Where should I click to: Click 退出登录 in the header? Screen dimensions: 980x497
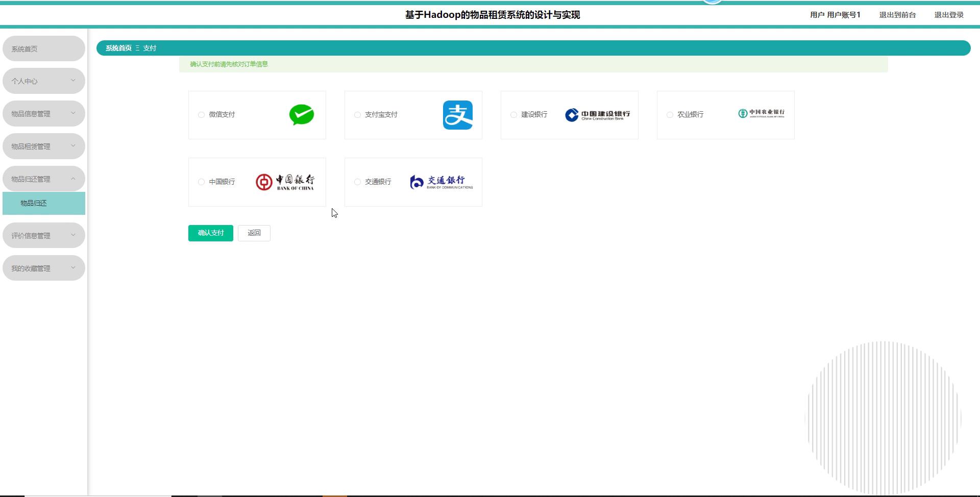pos(949,15)
